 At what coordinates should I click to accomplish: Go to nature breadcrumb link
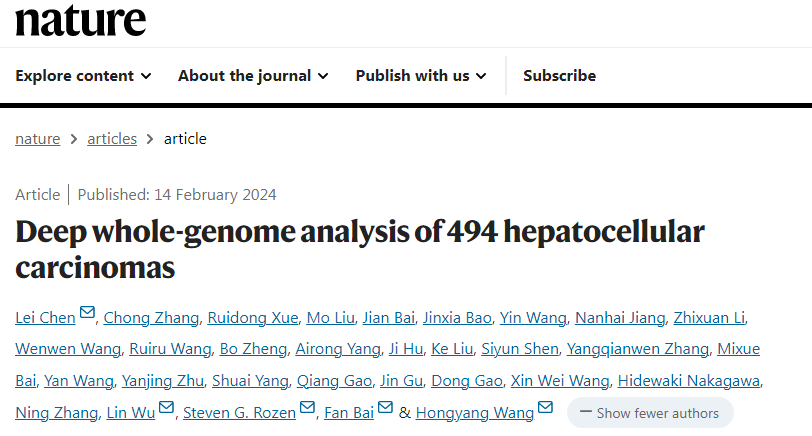(38, 139)
